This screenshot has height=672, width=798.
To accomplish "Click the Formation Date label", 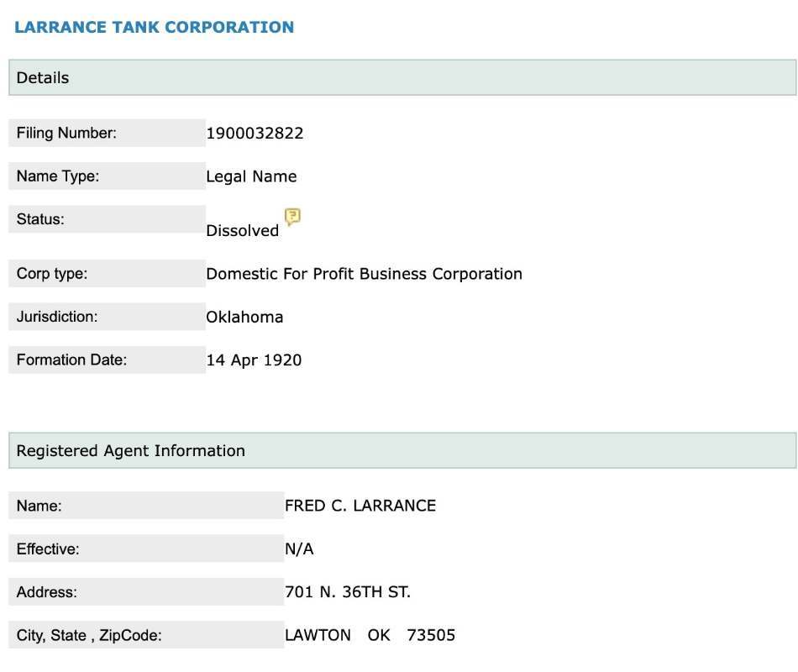I will pyautogui.click(x=71, y=360).
